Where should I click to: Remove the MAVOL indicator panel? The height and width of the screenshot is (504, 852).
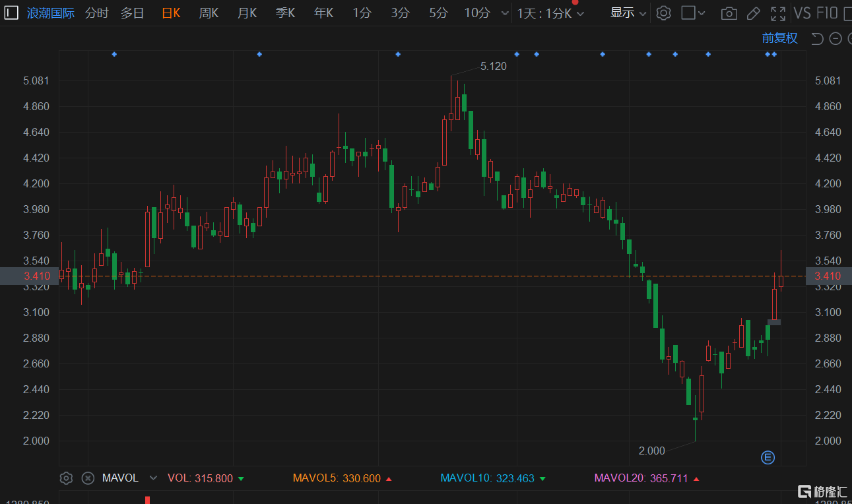(88, 478)
